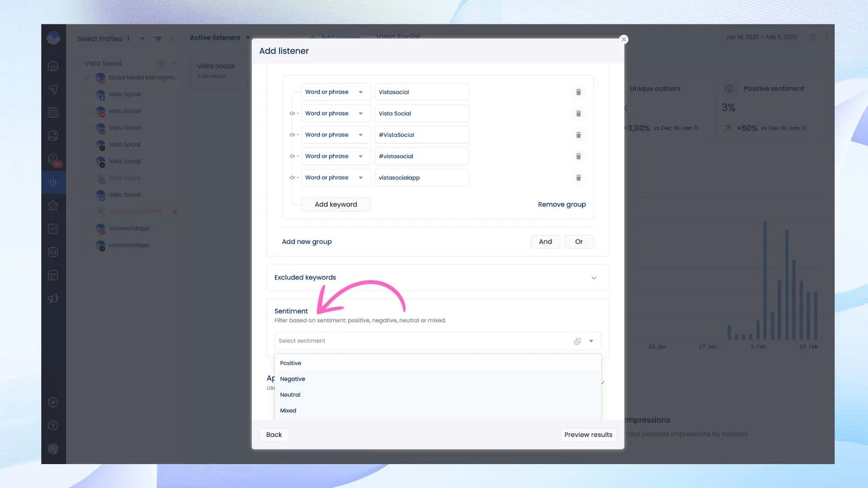868x488 pixels.
Task: Open type dropdown for the Vistasocial keyword
Action: click(335, 92)
